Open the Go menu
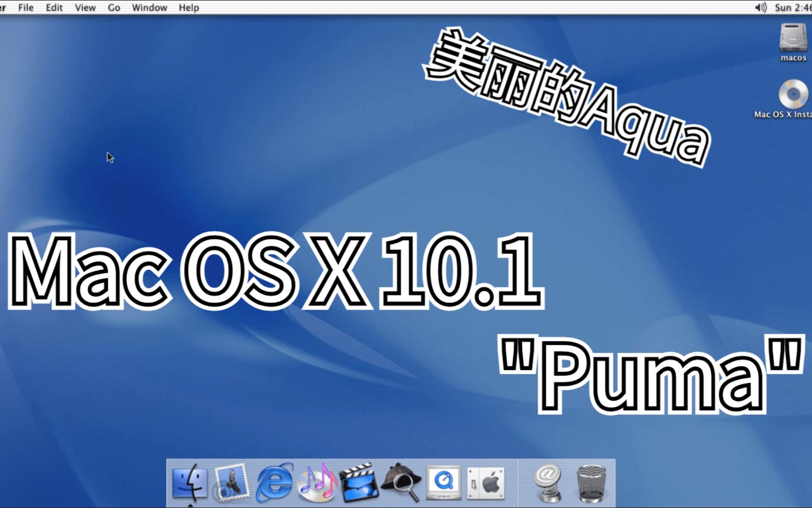This screenshot has width=812, height=508. pos(114,8)
